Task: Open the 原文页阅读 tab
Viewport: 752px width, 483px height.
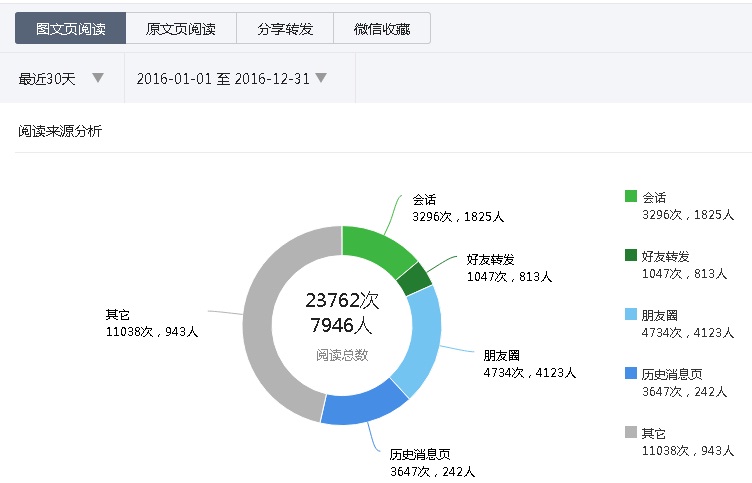Action: coord(181,29)
